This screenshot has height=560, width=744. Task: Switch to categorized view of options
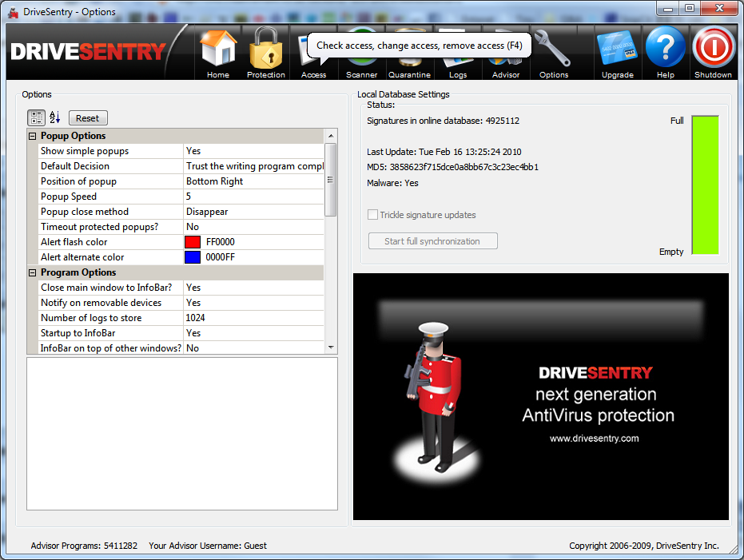tap(37, 117)
